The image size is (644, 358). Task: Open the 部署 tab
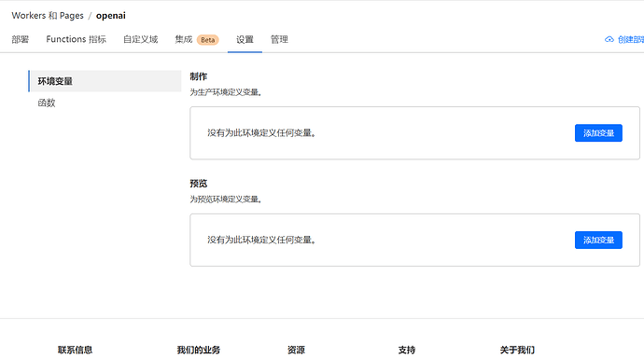(x=21, y=39)
